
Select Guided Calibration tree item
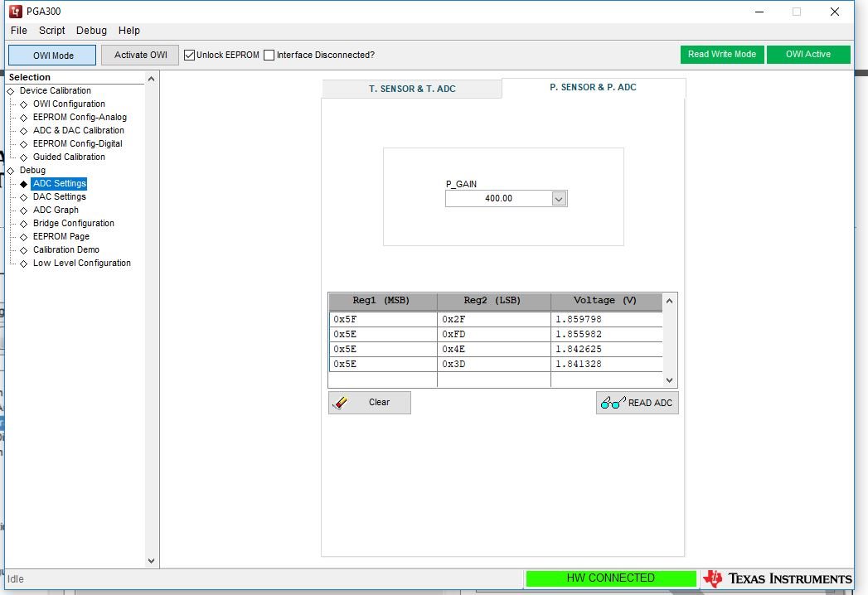pos(69,157)
